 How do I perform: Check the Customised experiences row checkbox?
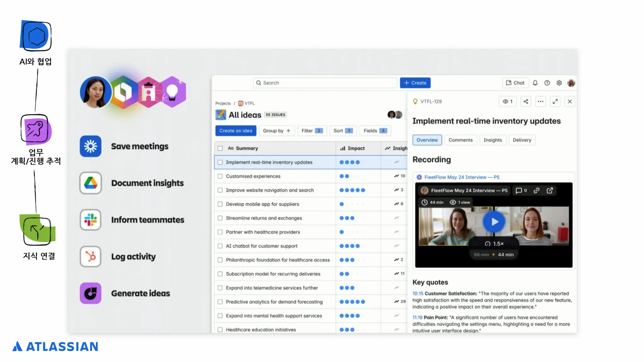click(x=220, y=176)
